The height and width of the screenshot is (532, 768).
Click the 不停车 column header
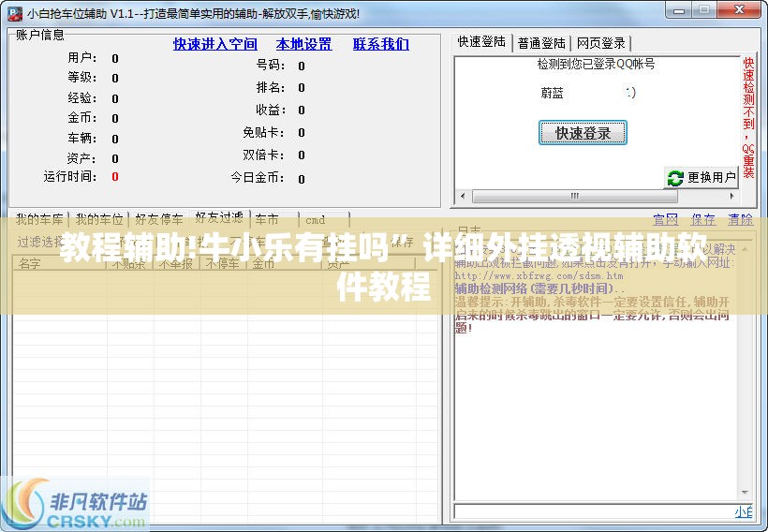pyautogui.click(x=224, y=263)
